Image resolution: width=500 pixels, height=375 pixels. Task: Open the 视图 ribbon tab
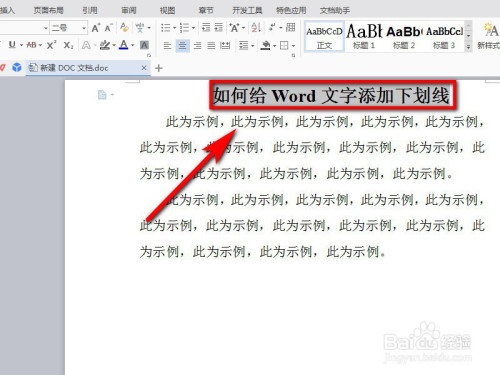167,10
